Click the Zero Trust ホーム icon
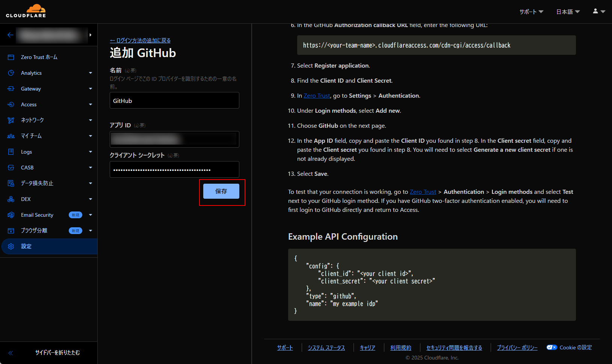Viewport: 612px width, 364px height. point(11,57)
